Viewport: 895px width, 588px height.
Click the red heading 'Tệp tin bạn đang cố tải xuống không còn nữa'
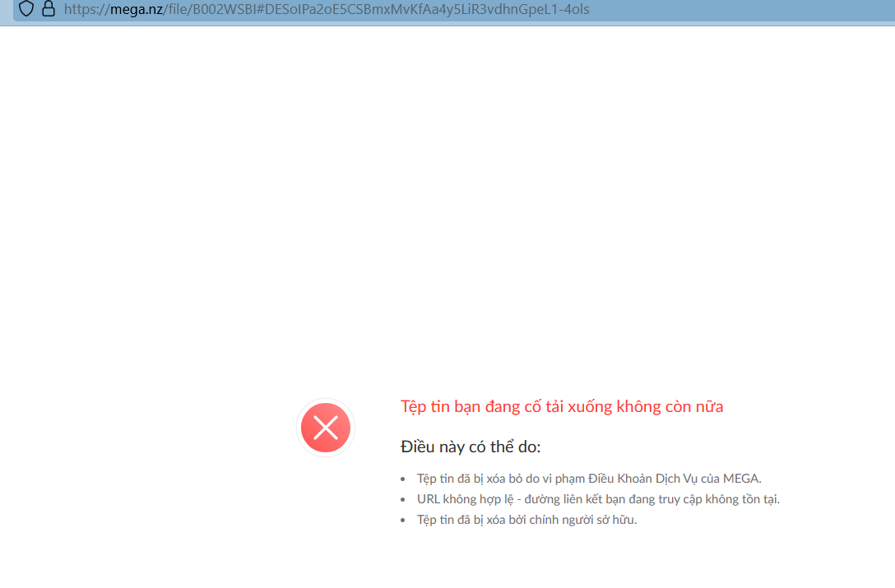coord(562,406)
